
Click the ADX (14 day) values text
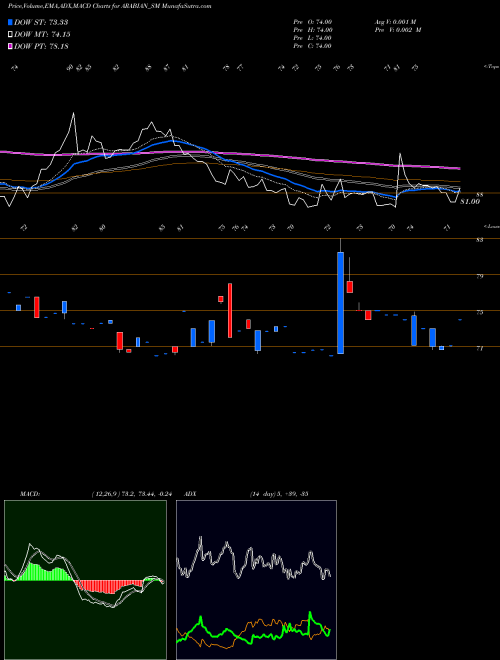click(279, 494)
